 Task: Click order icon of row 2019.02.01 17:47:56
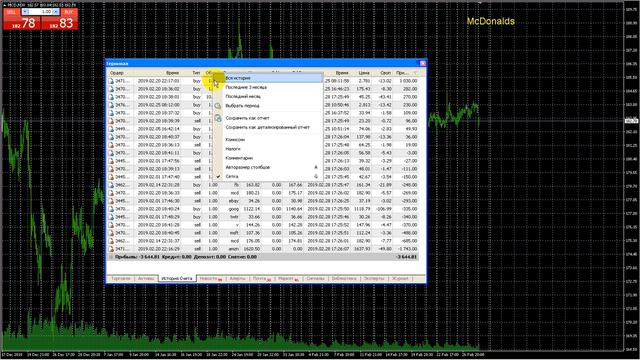pyautogui.click(x=111, y=161)
